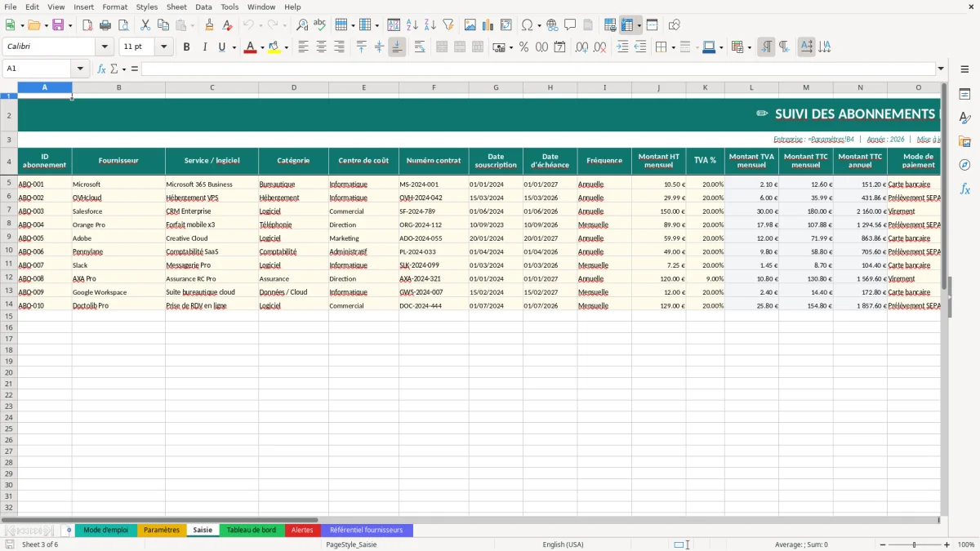Viewport: 980px width, 551px height.
Task: Add a decimal place
Action: pyautogui.click(x=582, y=47)
